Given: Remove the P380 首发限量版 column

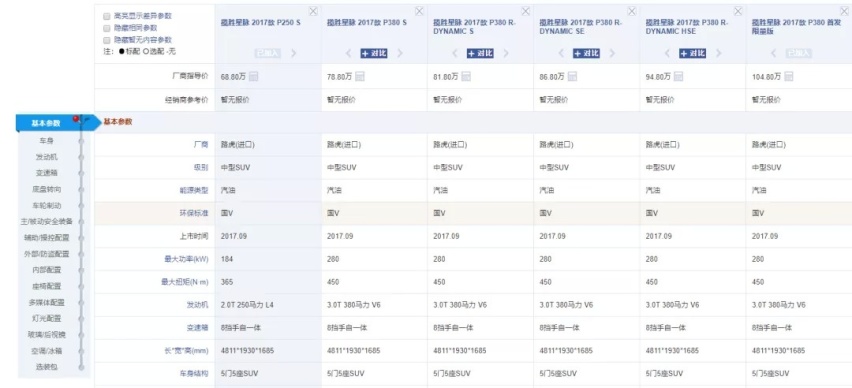Looking at the screenshot, I should click(x=845, y=11).
